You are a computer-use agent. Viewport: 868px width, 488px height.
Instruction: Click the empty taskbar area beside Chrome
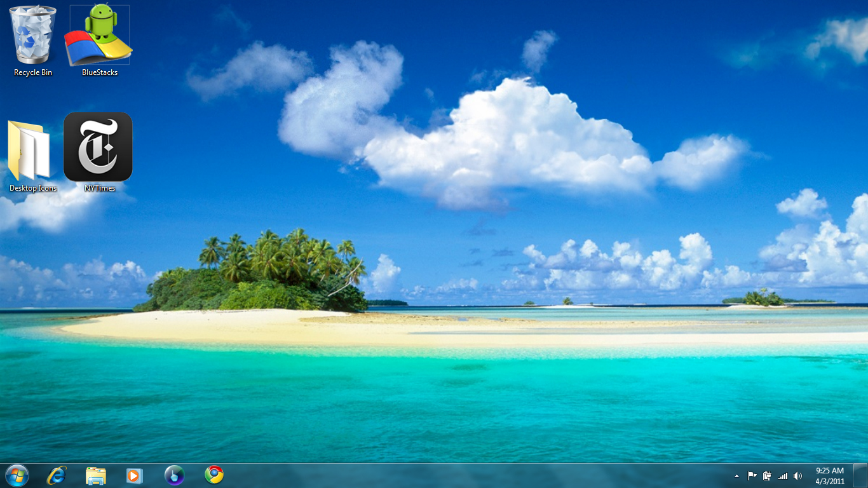(445, 475)
